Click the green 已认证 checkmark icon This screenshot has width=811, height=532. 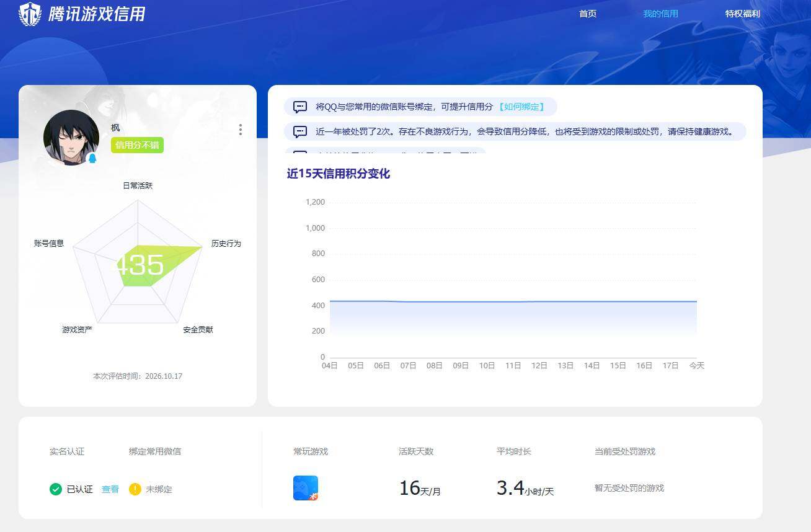56,489
